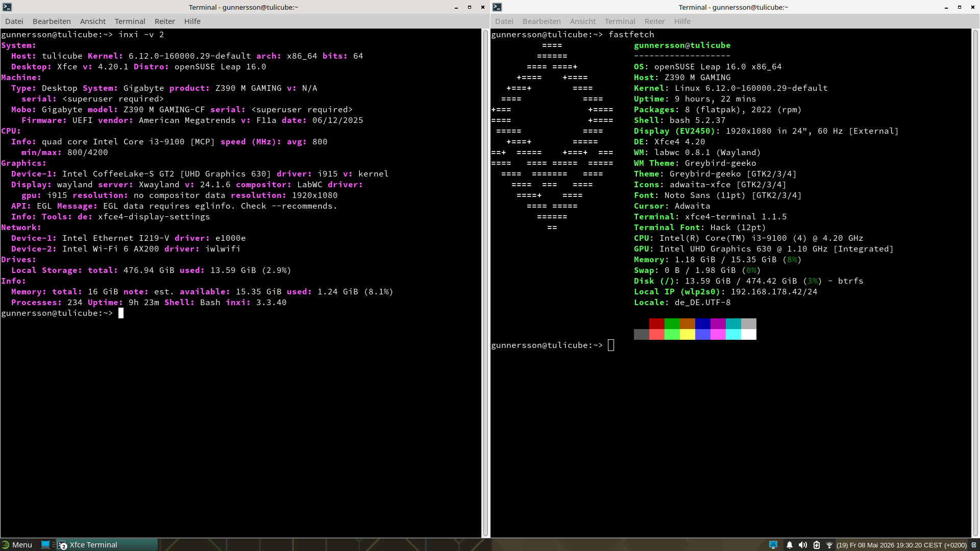
Task: Click the show desktop icon beside Menu
Action: pos(45,544)
